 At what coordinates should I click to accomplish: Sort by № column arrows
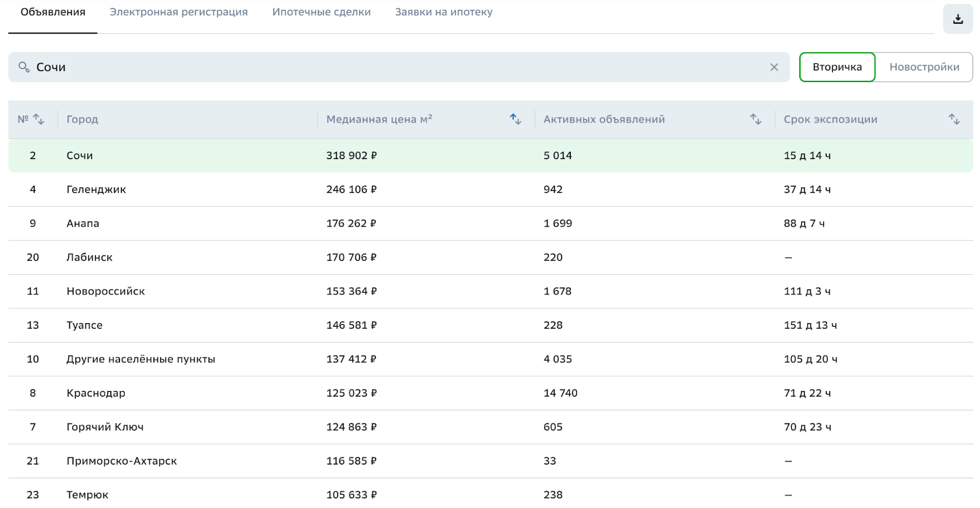tap(39, 119)
